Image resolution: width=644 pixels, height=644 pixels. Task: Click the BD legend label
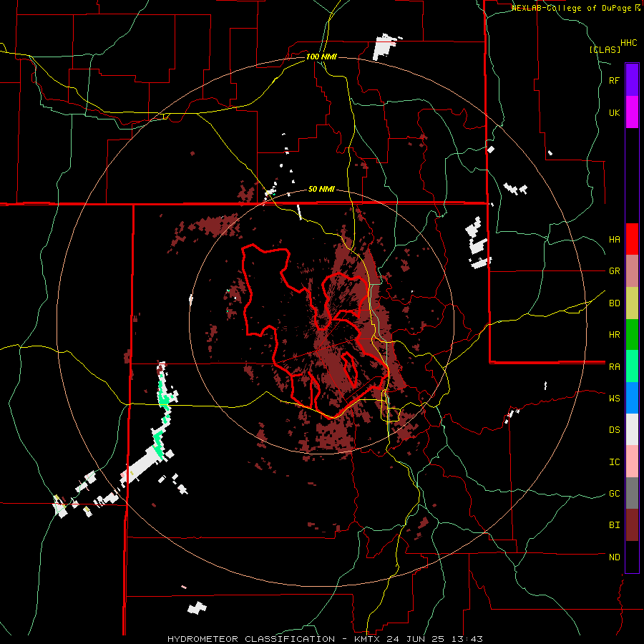click(614, 303)
